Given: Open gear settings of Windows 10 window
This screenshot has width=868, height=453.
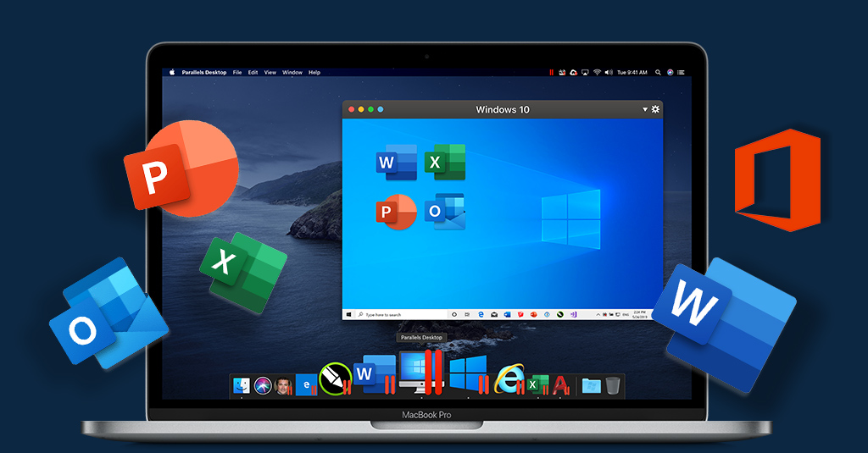Looking at the screenshot, I should [655, 109].
